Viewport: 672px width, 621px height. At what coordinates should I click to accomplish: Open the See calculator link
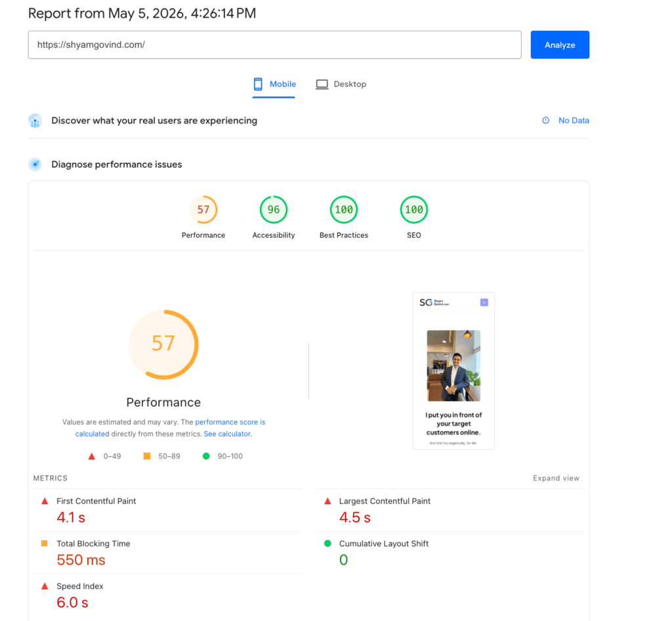(x=228, y=434)
